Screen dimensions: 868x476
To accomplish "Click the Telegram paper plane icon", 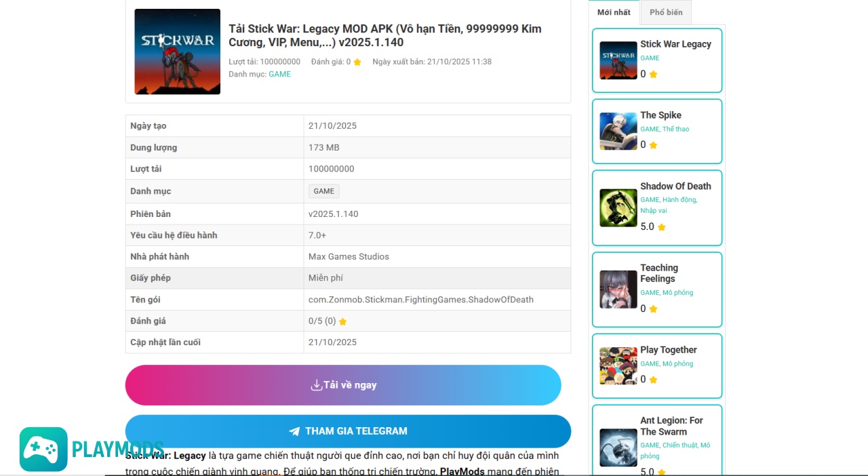I will tap(294, 431).
